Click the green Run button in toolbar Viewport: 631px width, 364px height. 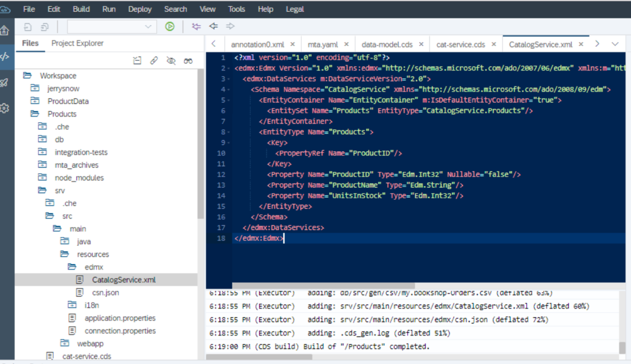170,26
